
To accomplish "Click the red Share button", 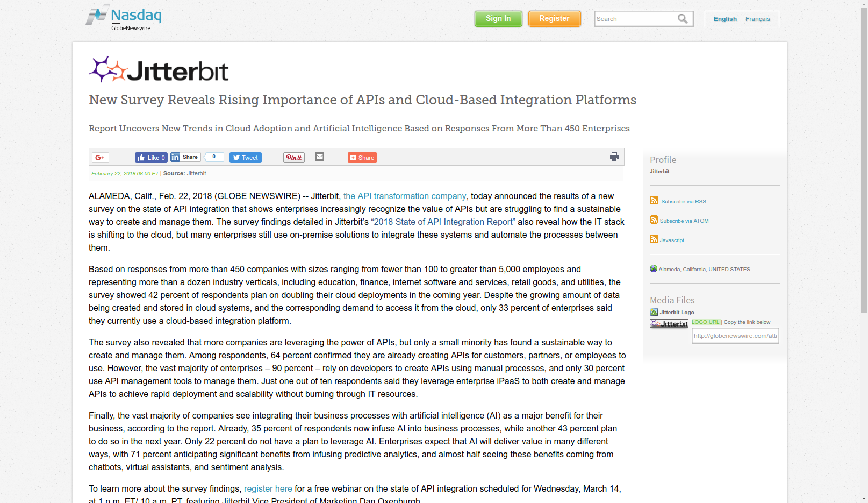I will [x=362, y=158].
